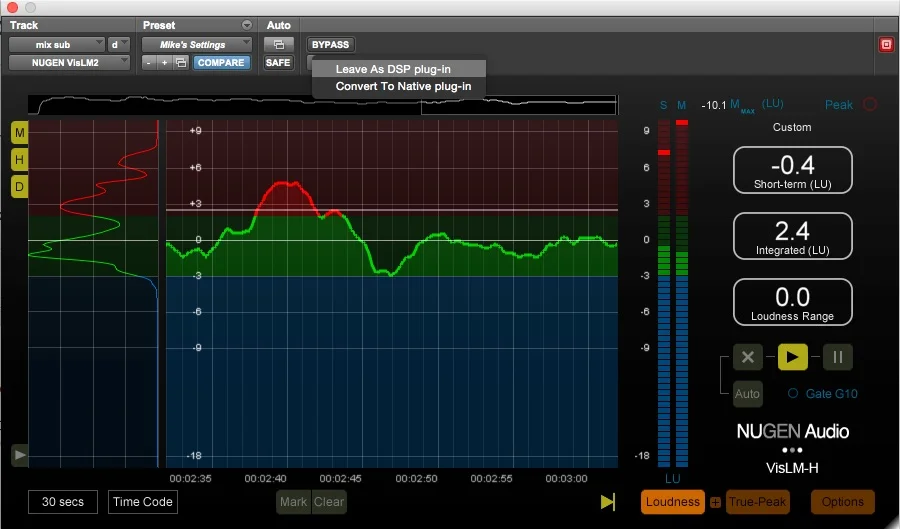Click the Peak label
900x529 pixels.
[839, 105]
